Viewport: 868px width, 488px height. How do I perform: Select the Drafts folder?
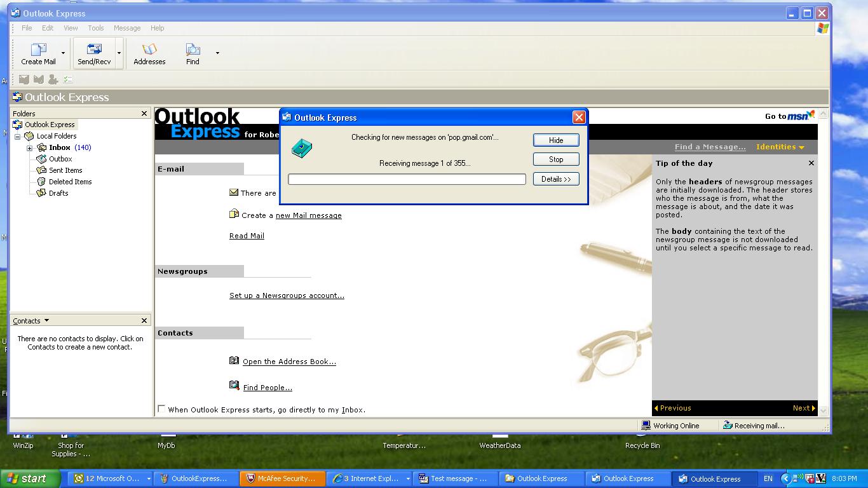(x=58, y=193)
